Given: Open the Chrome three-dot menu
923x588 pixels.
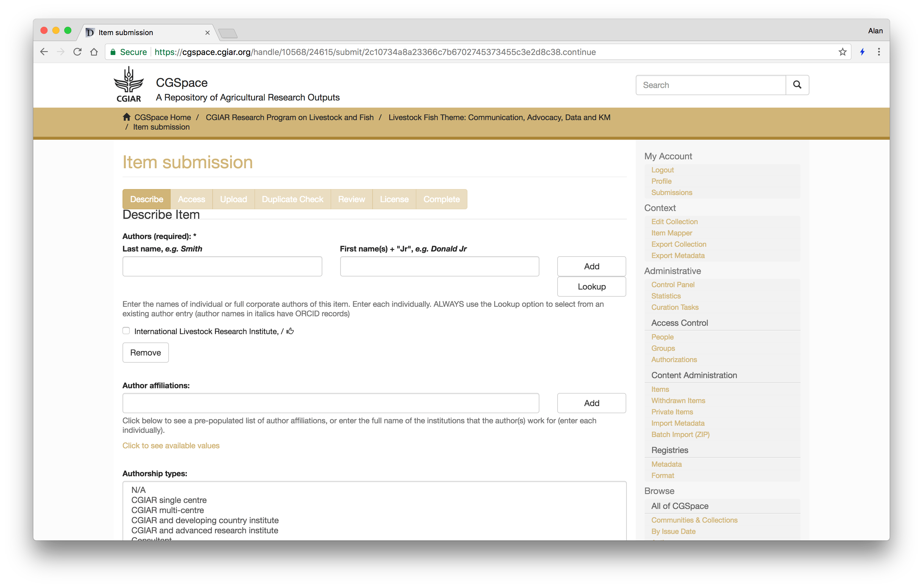Looking at the screenshot, I should 879,52.
